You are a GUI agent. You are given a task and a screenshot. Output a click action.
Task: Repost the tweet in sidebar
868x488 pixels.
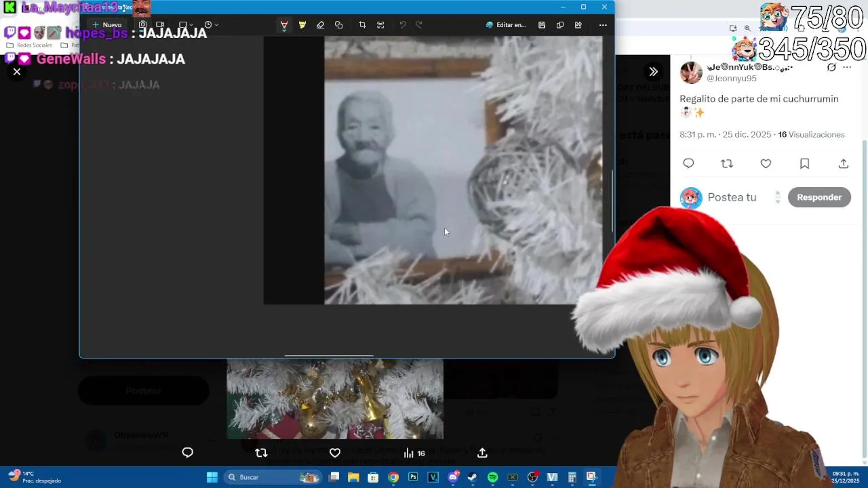[x=727, y=163]
